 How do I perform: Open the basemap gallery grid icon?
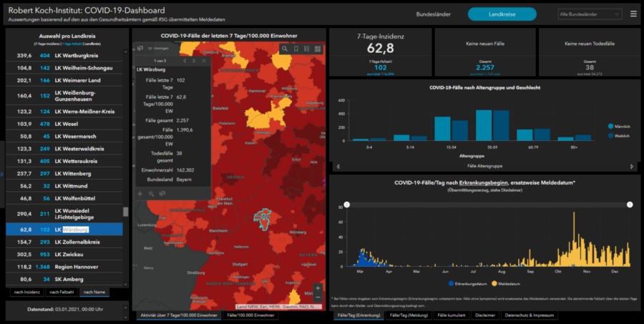pyautogui.click(x=317, y=49)
